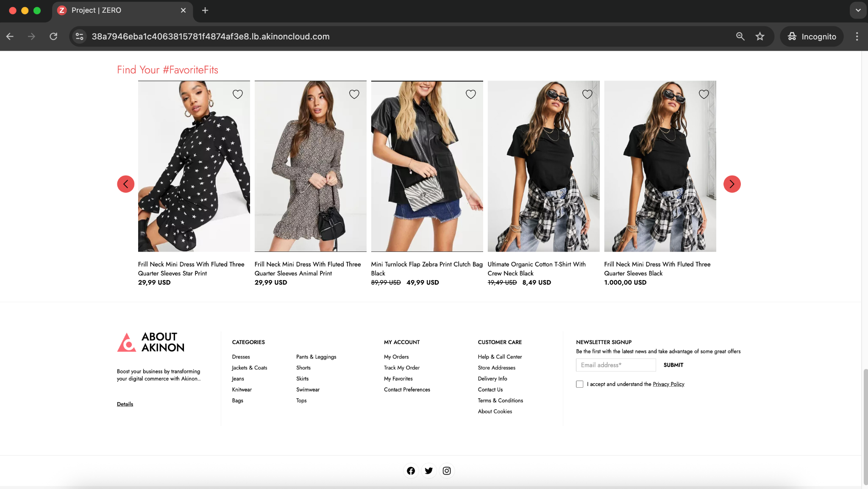The height and width of the screenshot is (489, 868).
Task: Focus the Email address input field
Action: (x=615, y=365)
